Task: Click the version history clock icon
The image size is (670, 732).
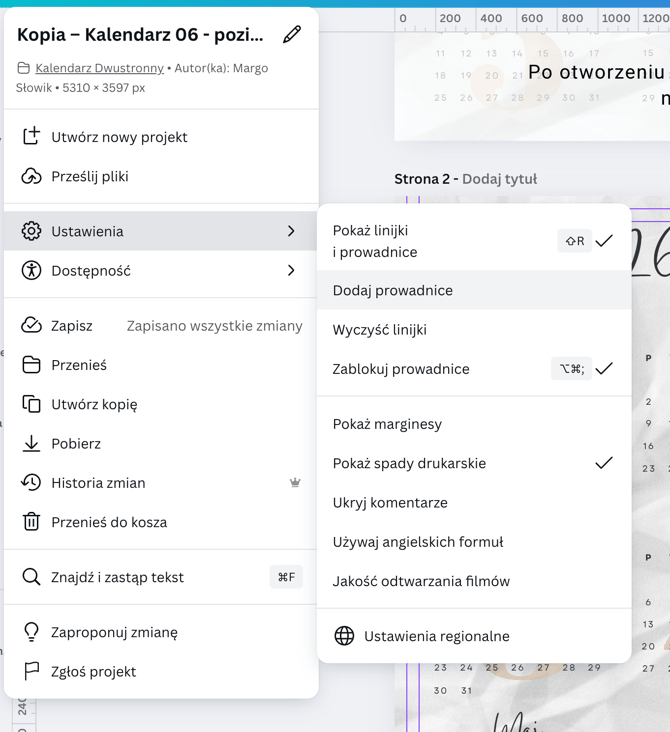Action: point(31,482)
